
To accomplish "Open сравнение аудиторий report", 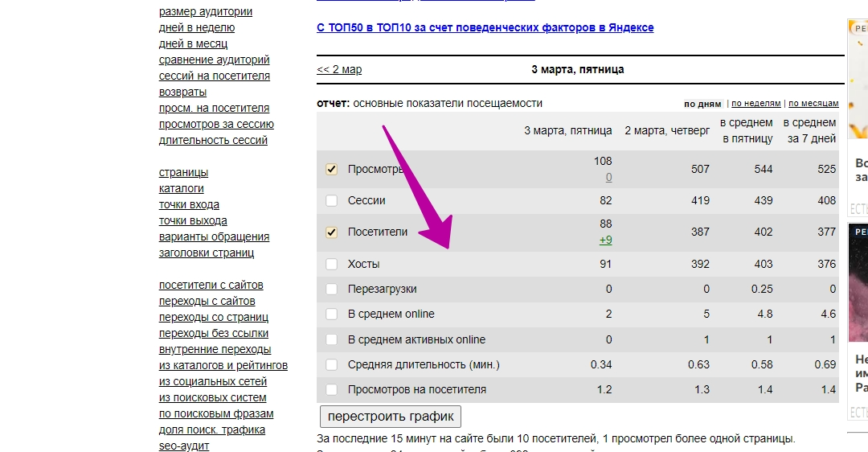I will (215, 60).
